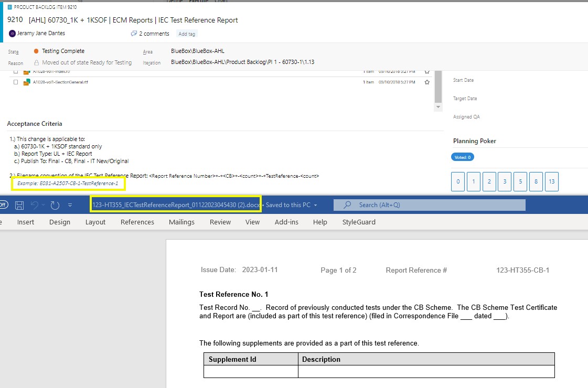Click the Add tag button

point(186,33)
